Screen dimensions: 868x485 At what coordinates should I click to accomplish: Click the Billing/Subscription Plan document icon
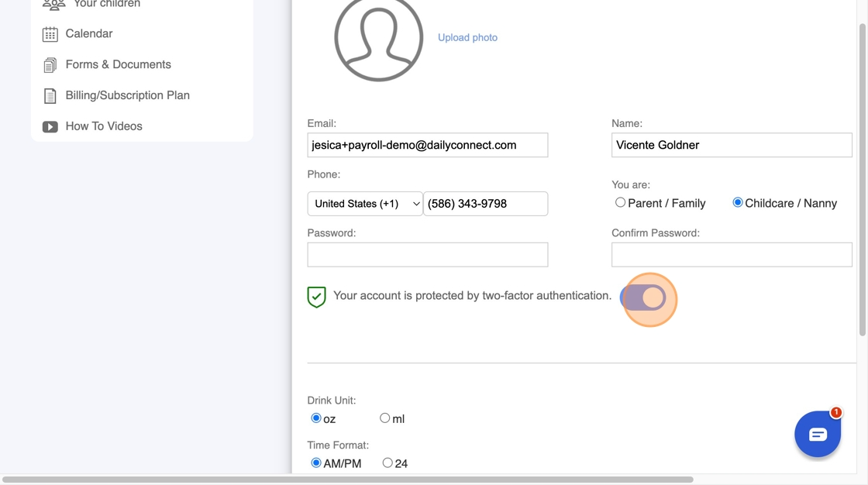tap(50, 96)
